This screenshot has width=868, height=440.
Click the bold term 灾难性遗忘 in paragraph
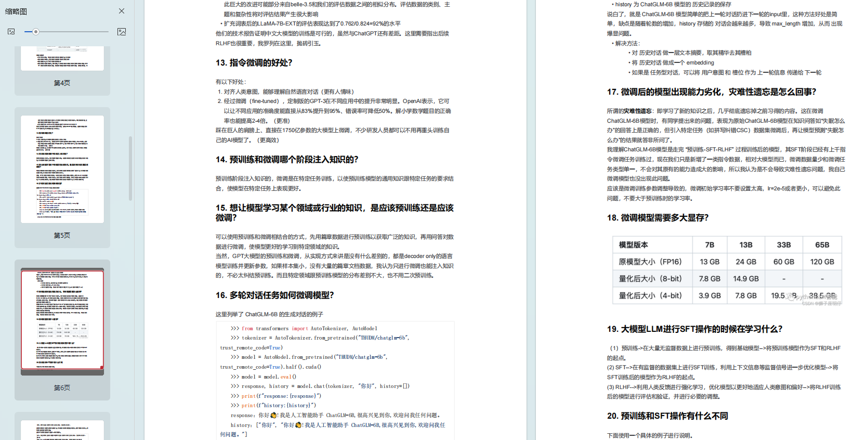(x=637, y=111)
